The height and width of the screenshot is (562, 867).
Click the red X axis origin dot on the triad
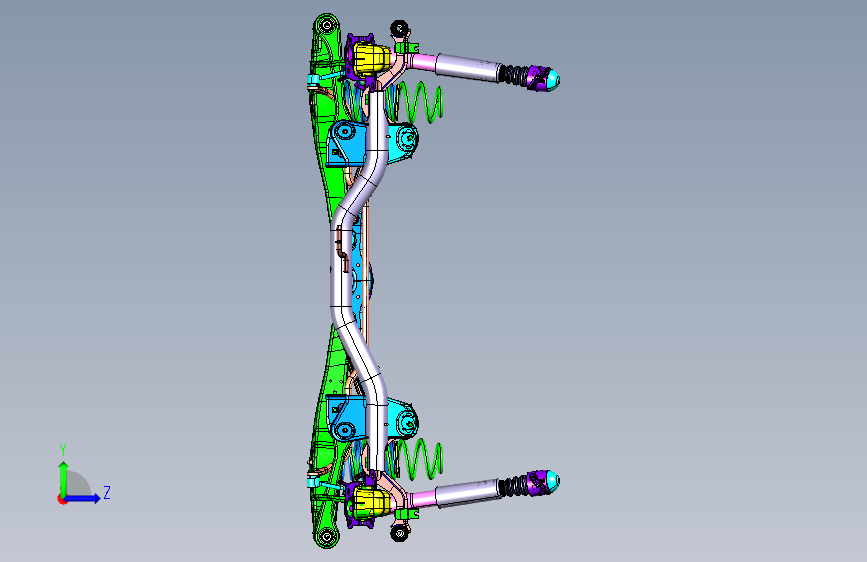tap(61, 499)
